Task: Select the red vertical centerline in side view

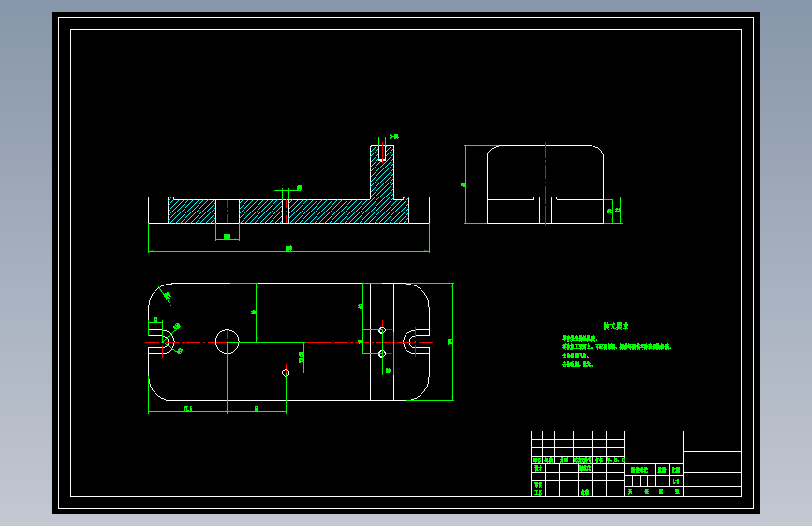Action: click(x=545, y=184)
